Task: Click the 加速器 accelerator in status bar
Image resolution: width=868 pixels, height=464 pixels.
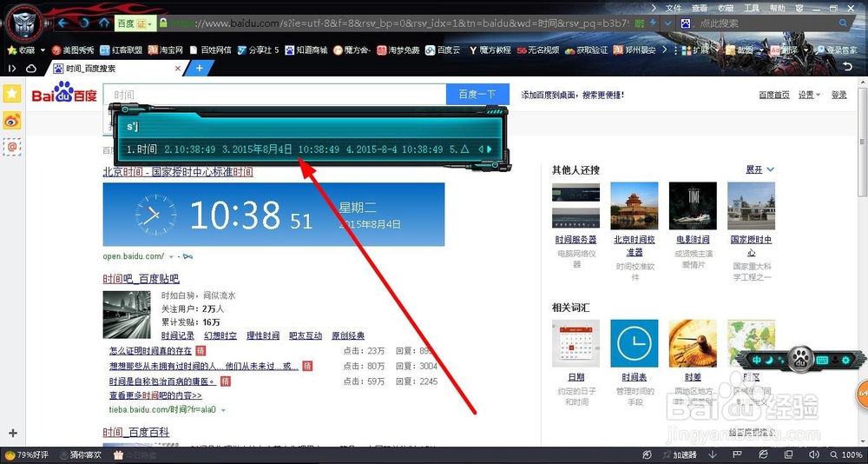Action: click(x=680, y=455)
